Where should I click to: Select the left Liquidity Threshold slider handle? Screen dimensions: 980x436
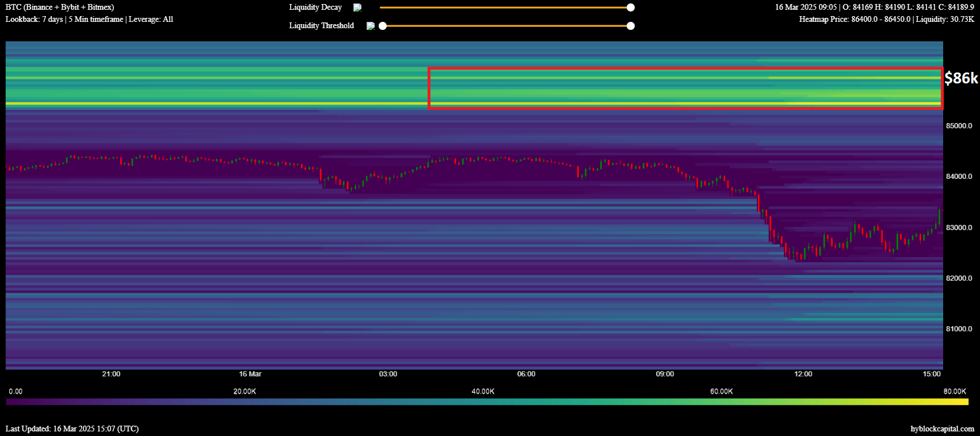[x=383, y=26]
